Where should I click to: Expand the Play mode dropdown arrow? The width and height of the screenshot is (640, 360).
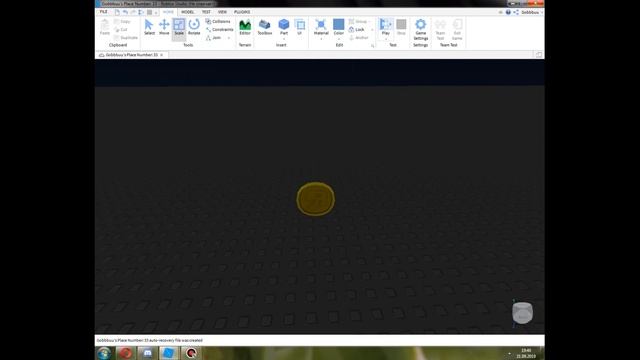[x=386, y=39]
